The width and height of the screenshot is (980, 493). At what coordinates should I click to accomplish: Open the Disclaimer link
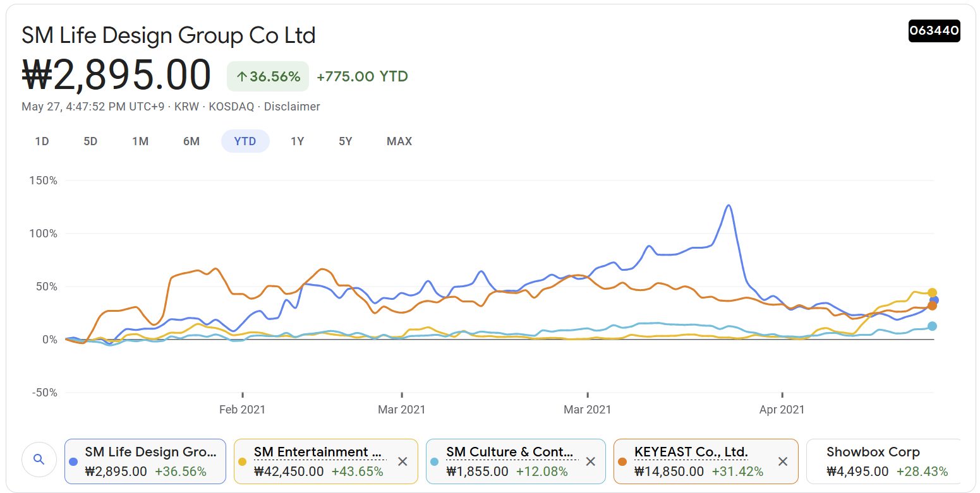click(292, 107)
